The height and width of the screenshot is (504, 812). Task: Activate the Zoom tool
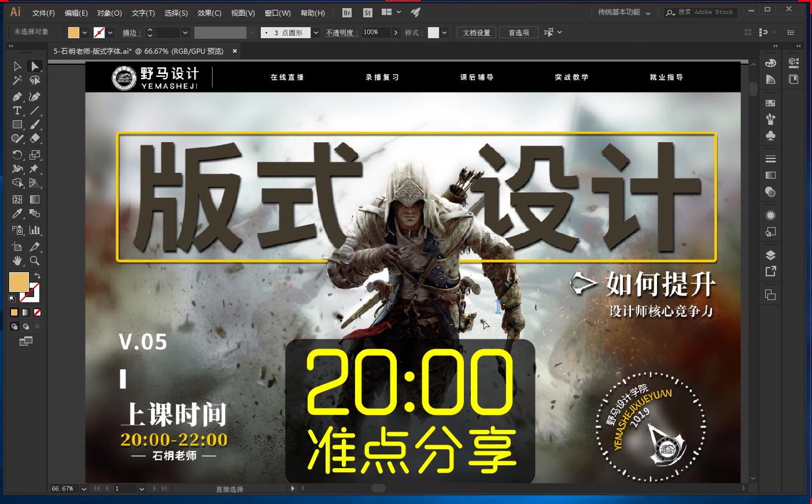tap(34, 261)
